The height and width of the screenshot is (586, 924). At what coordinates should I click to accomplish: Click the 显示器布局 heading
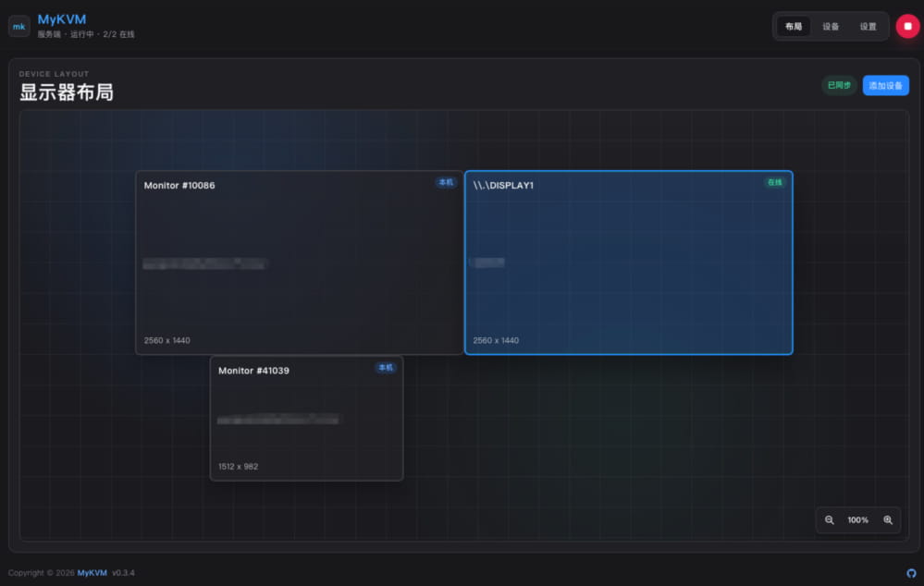coord(67,92)
